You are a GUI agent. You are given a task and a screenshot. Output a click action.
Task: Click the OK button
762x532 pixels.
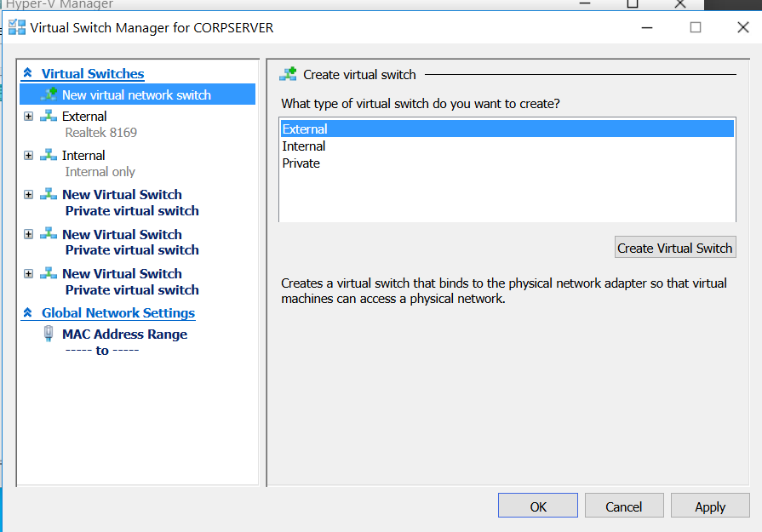538,506
